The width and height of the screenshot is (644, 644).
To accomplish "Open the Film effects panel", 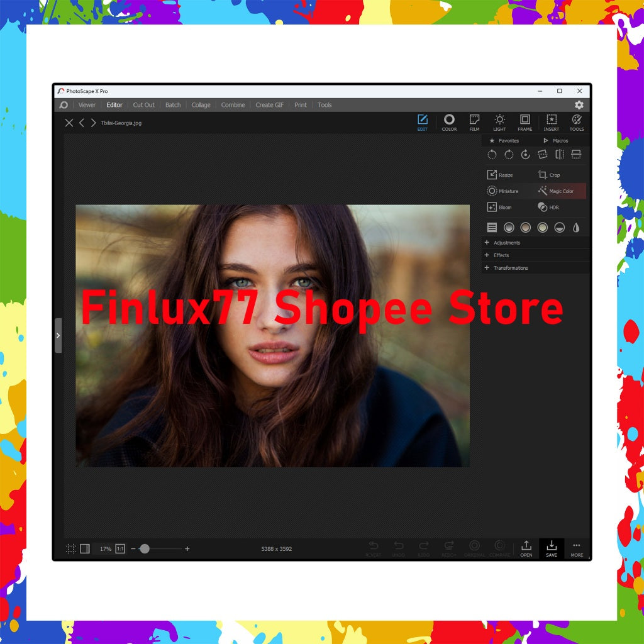I will click(474, 122).
